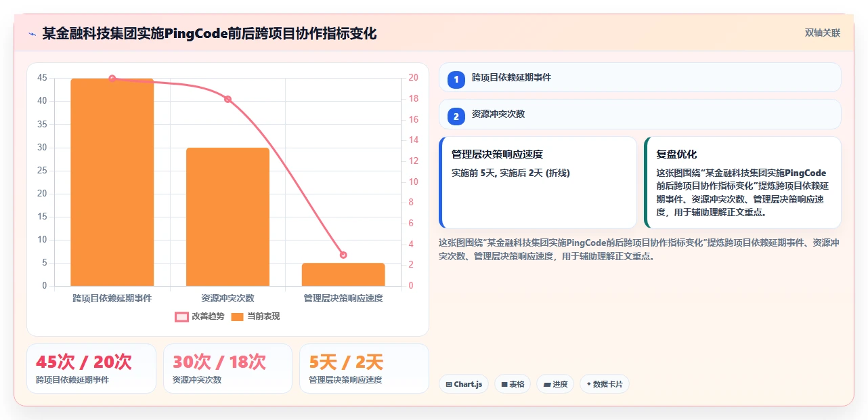
Task: Toggle the 改善趋势 legend swatch
Action: coord(181,316)
